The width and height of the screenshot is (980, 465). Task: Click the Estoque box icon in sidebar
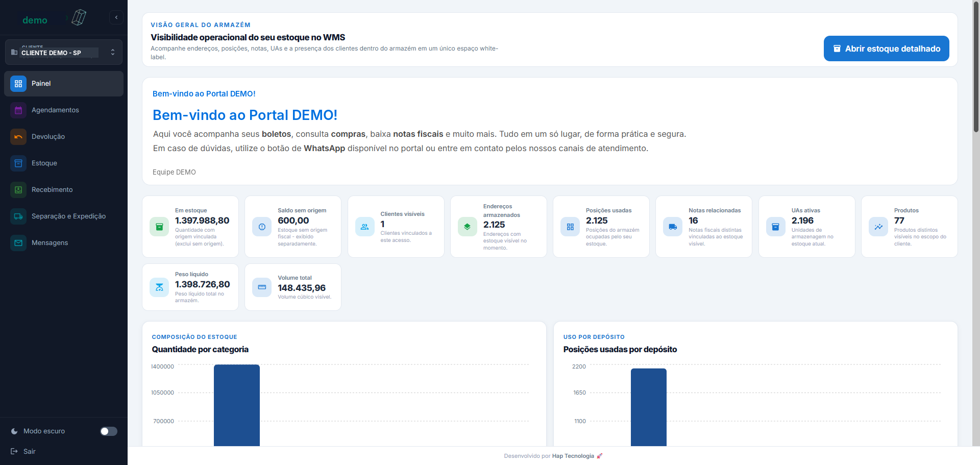(x=18, y=163)
